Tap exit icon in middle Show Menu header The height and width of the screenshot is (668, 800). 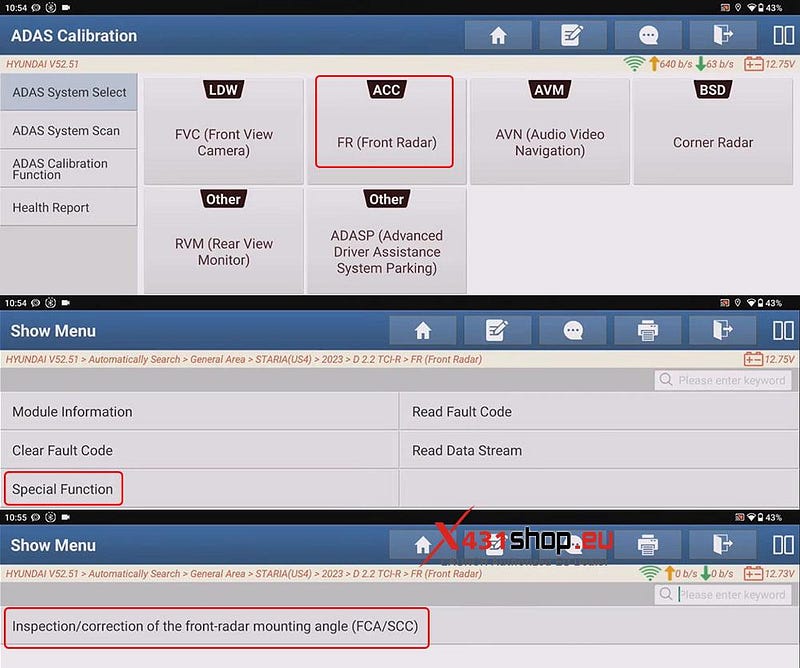coord(722,330)
